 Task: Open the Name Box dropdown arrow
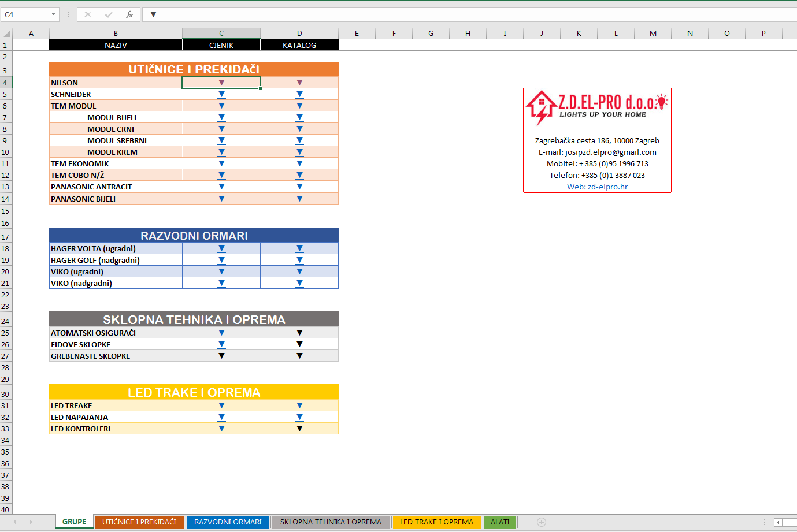click(x=53, y=14)
